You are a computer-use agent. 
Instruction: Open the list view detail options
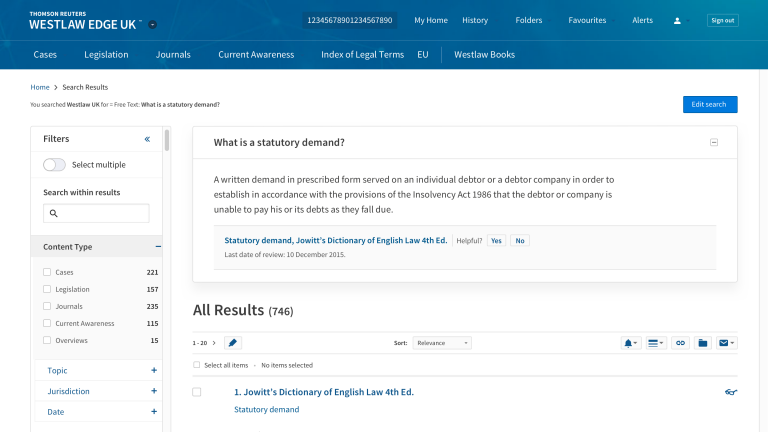[x=655, y=343]
